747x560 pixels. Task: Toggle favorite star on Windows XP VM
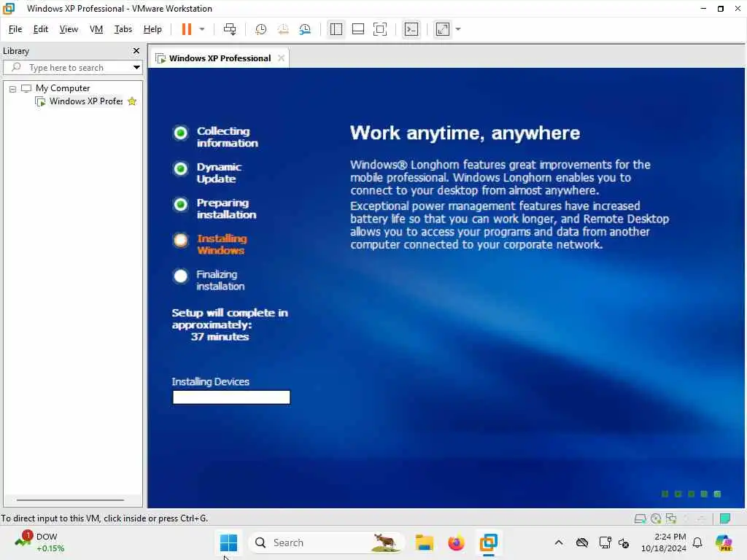(x=133, y=101)
